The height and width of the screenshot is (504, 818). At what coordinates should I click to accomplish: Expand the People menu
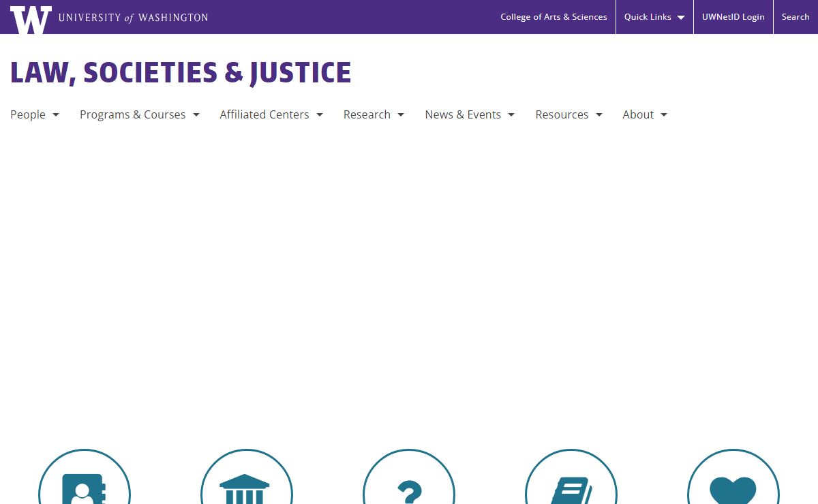[35, 114]
